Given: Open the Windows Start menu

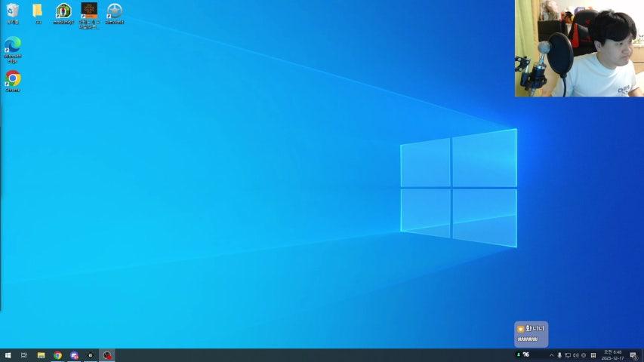Looking at the screenshot, I should [8, 355].
